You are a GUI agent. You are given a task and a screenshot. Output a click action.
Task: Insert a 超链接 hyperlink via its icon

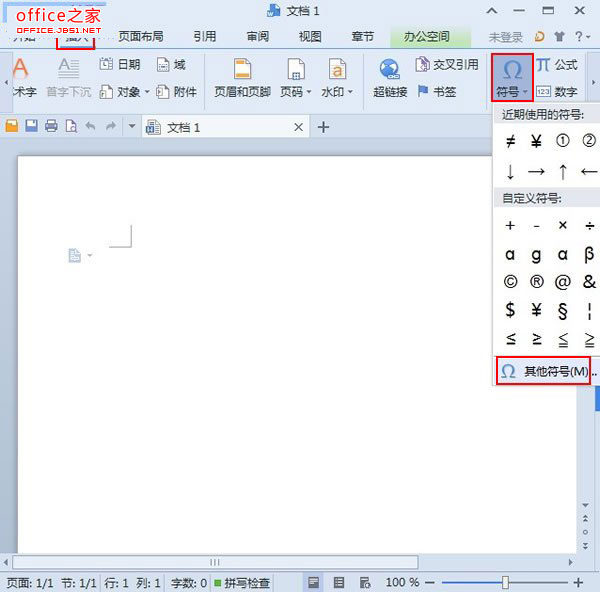tap(389, 70)
